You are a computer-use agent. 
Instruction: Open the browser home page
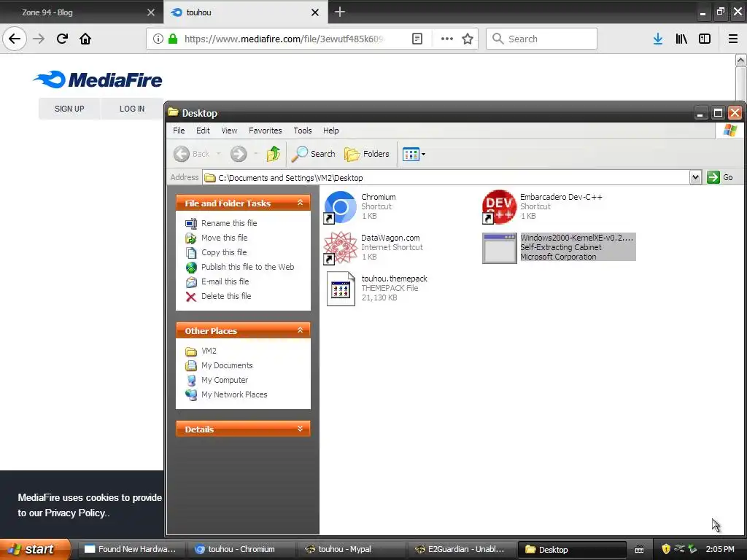[x=85, y=39]
